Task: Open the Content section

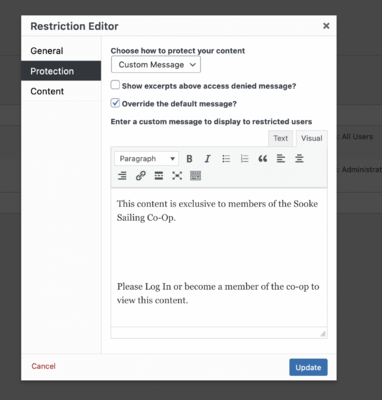Action: 61,91
